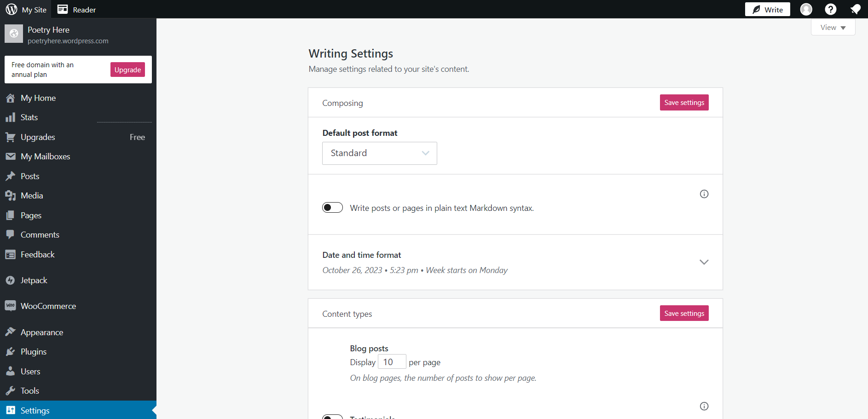Click the Reader label in top bar

click(84, 10)
